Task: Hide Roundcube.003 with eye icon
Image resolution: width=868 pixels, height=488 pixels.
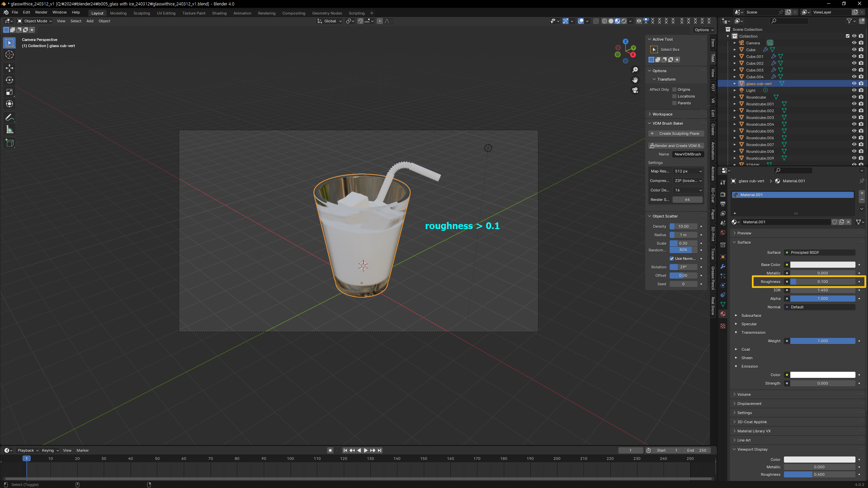Action: click(854, 117)
